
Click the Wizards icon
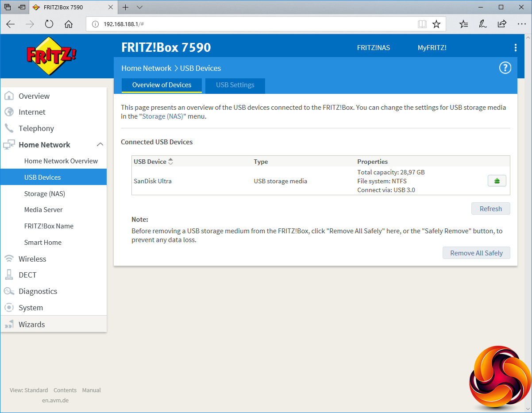point(8,324)
